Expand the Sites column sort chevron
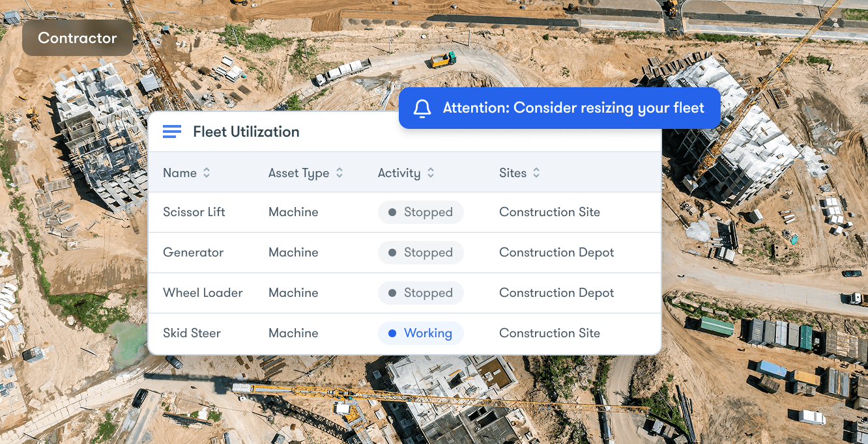The image size is (868, 444). click(x=536, y=173)
